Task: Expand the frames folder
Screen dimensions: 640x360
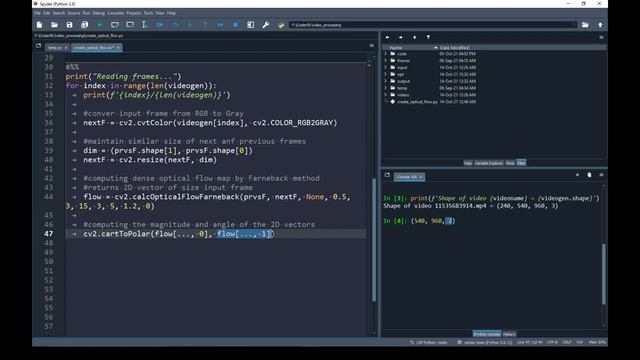Action: click(x=385, y=60)
